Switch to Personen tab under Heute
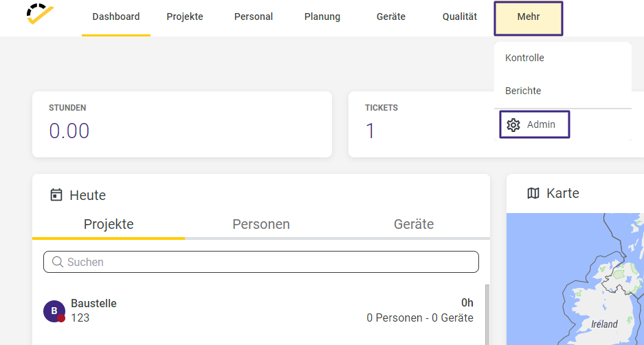The image size is (644, 345). 261,224
